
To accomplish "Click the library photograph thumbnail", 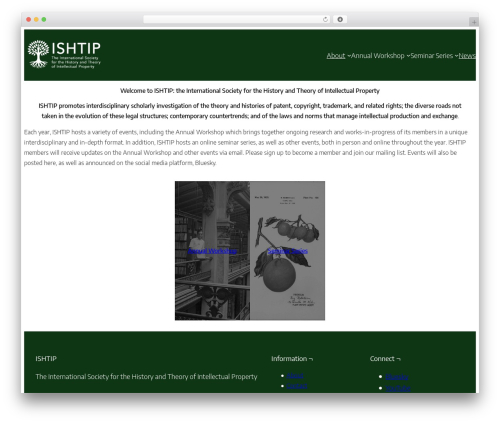I will pyautogui.click(x=212, y=251).
